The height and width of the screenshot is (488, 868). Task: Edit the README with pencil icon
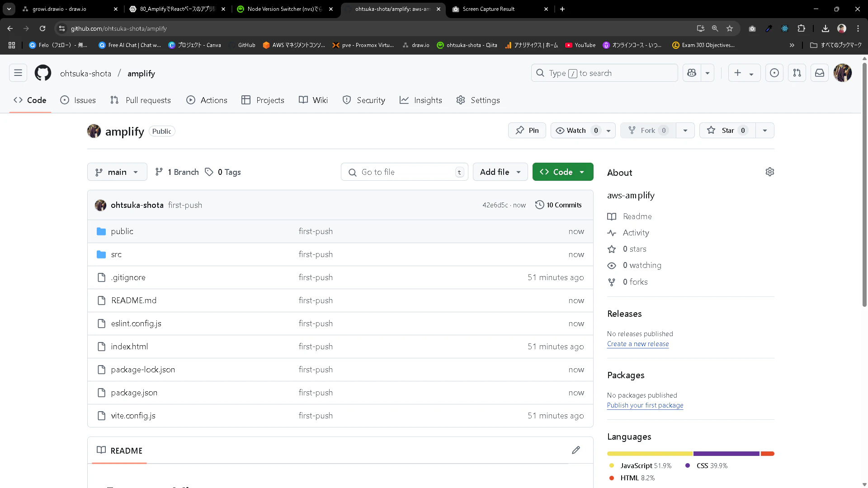coord(576,450)
